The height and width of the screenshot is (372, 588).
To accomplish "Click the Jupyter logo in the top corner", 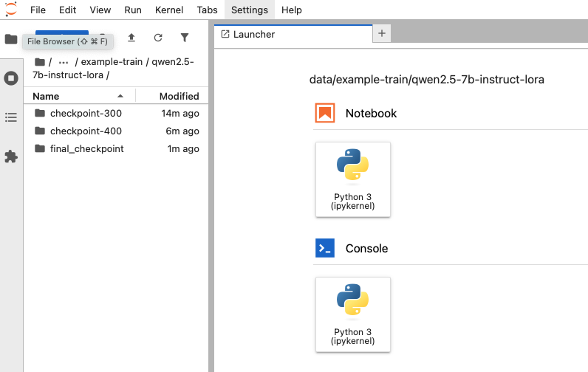I will [10, 10].
